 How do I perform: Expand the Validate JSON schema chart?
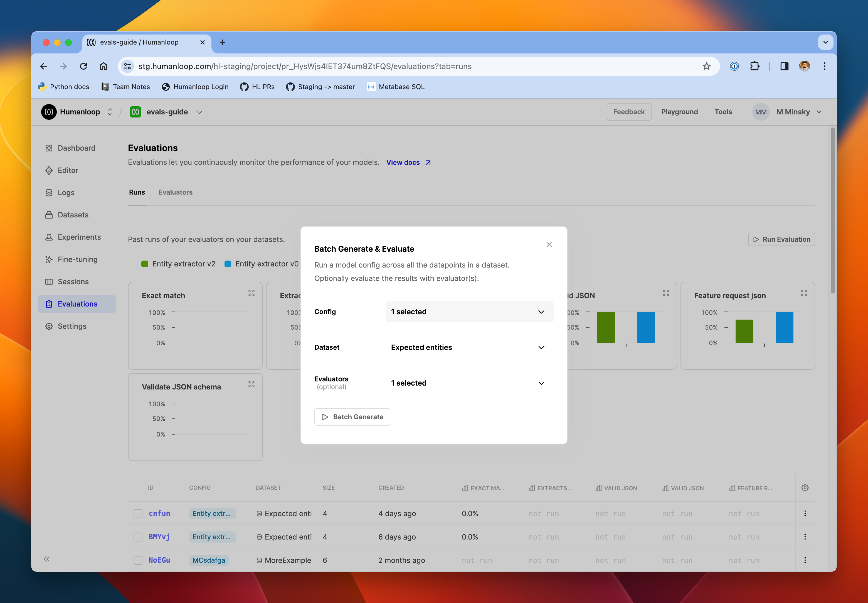coord(251,384)
